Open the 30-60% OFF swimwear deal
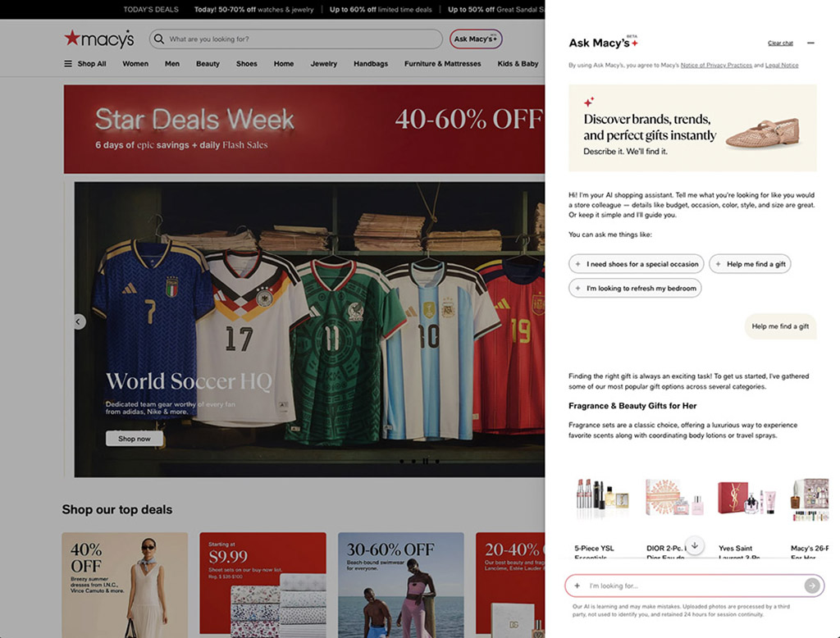This screenshot has width=840, height=638. pos(400,585)
